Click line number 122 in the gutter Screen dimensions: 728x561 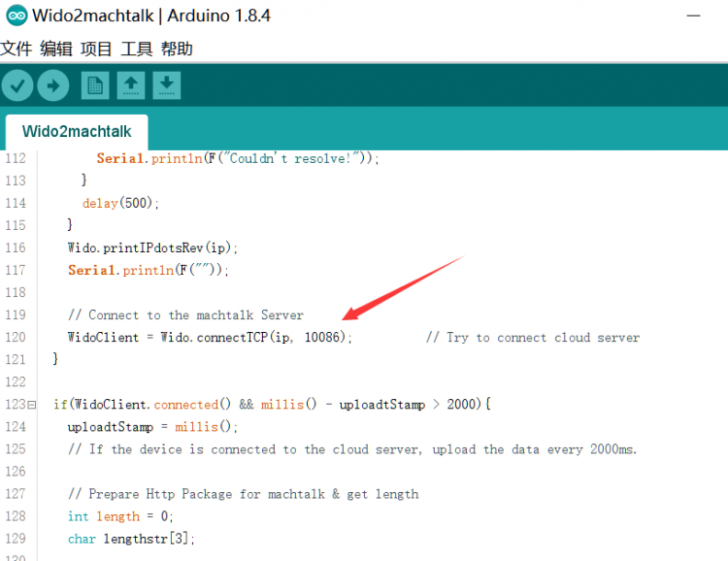(x=16, y=381)
